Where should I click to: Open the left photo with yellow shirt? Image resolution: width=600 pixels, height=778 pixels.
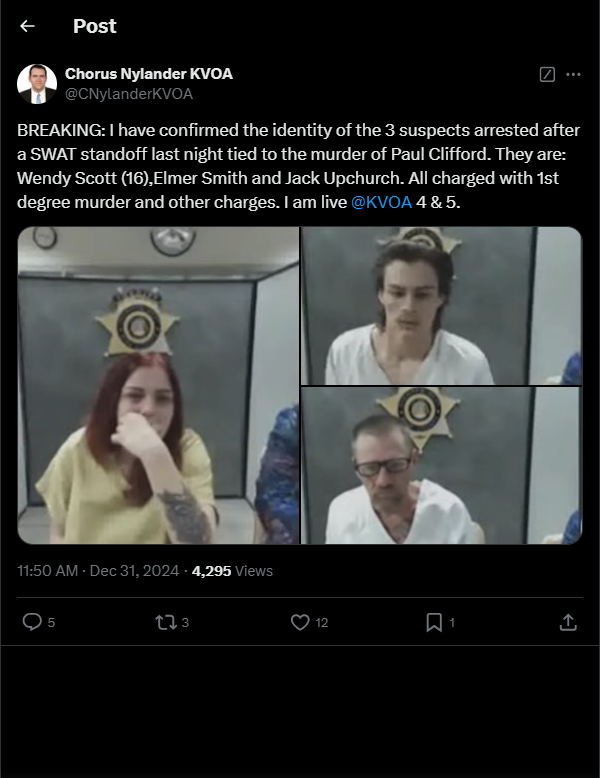click(158, 385)
